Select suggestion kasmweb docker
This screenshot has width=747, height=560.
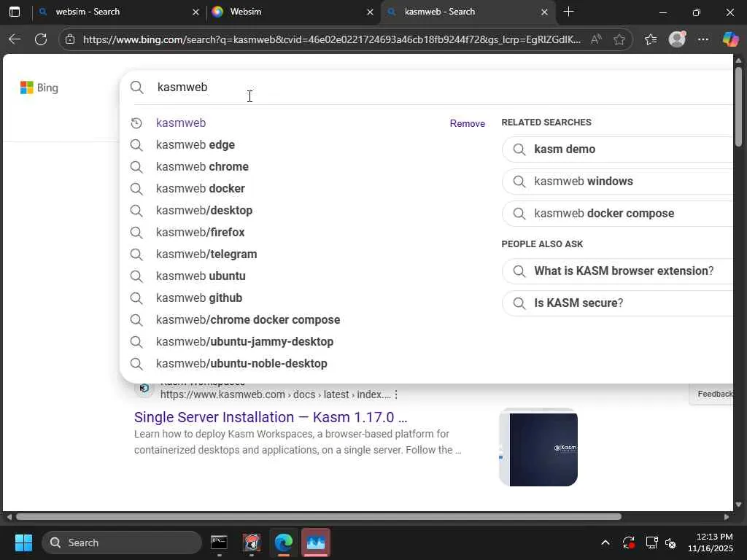point(200,189)
